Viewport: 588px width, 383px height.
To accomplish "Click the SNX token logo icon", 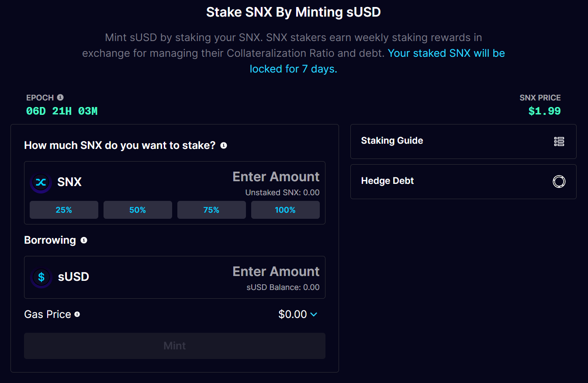I will pyautogui.click(x=41, y=182).
